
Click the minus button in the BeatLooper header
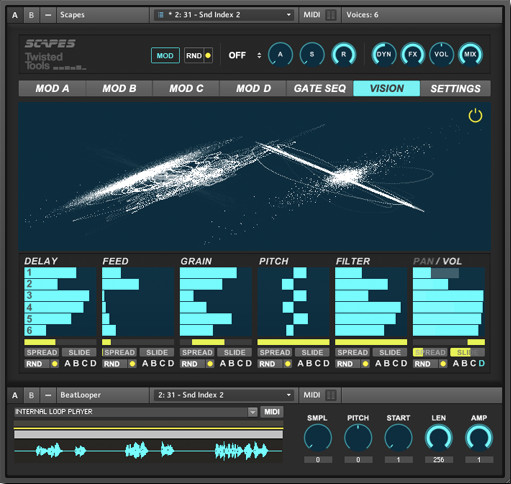click(48, 395)
